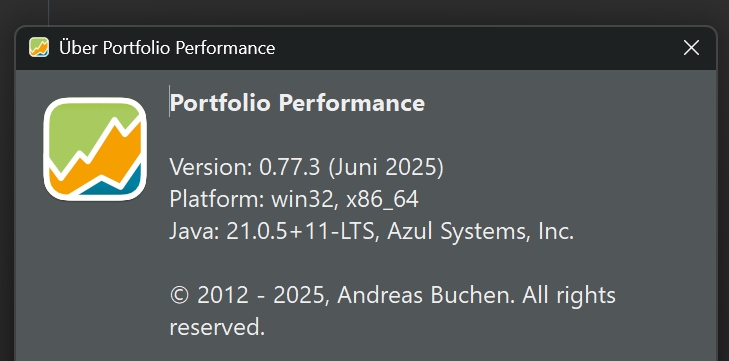Click the 'Azul Systems, Inc.' vendor text
Screen dimensions: 729x361
(x=480, y=232)
